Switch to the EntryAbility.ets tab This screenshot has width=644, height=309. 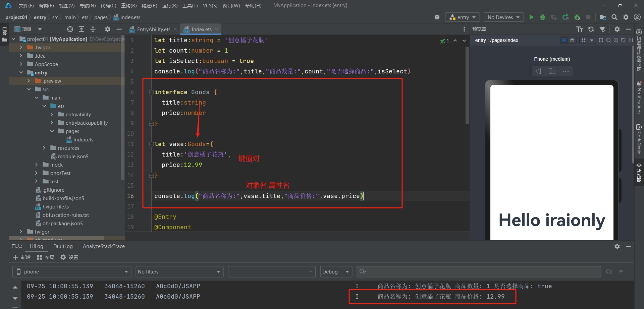coord(153,29)
